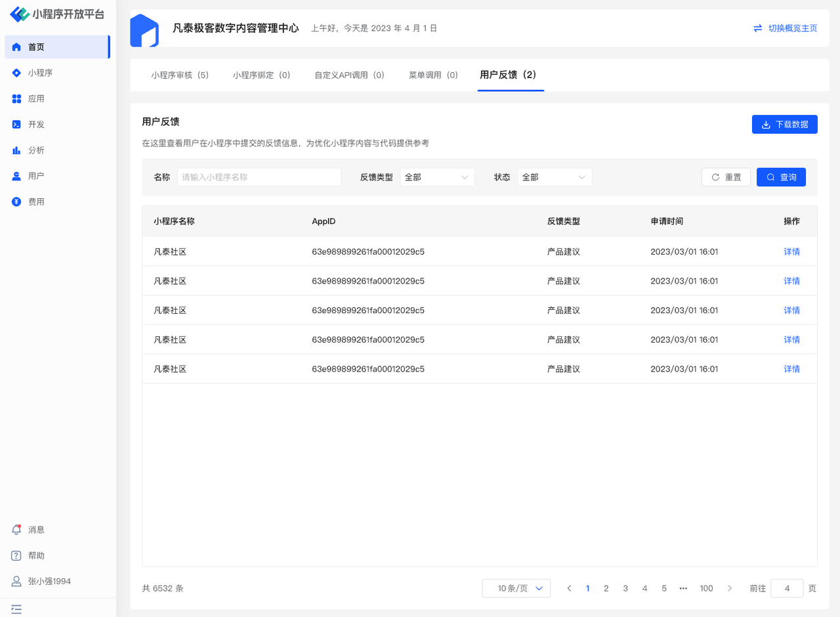Go to the next page with right arrow
Screen dimensions: 840x617
(x=729, y=588)
